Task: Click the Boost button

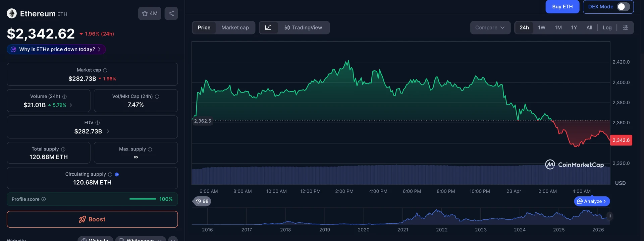Action: pyautogui.click(x=92, y=219)
